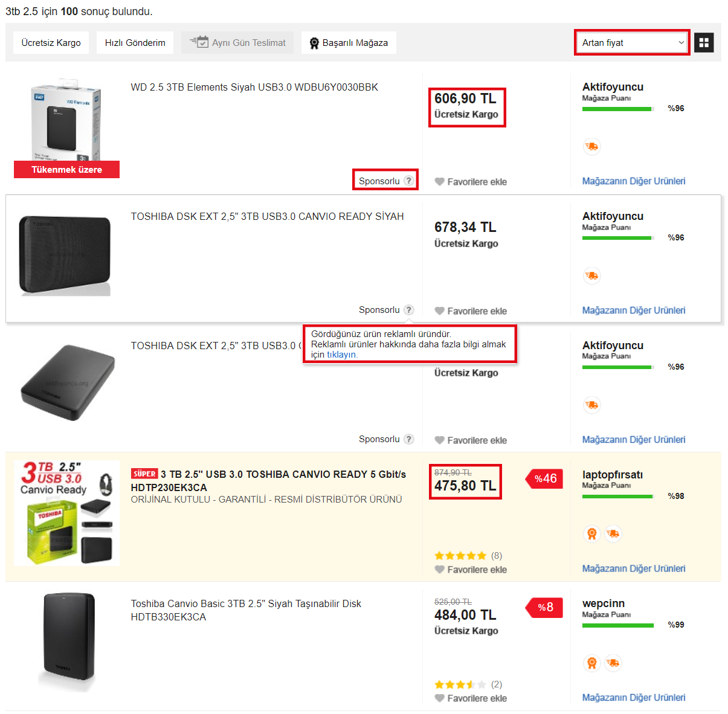
Task: Open Toshiba Canvio Ready green box thumbnail
Action: pyautogui.click(x=66, y=513)
